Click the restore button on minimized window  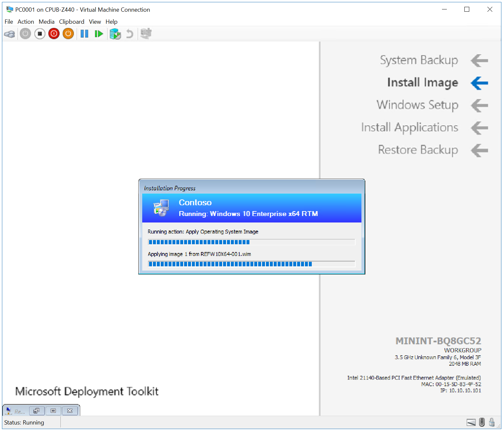point(36,411)
